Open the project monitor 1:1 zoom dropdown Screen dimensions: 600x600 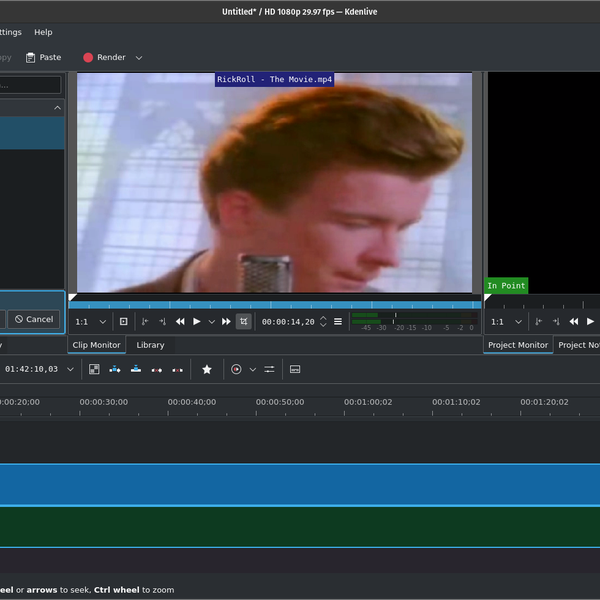pos(506,322)
